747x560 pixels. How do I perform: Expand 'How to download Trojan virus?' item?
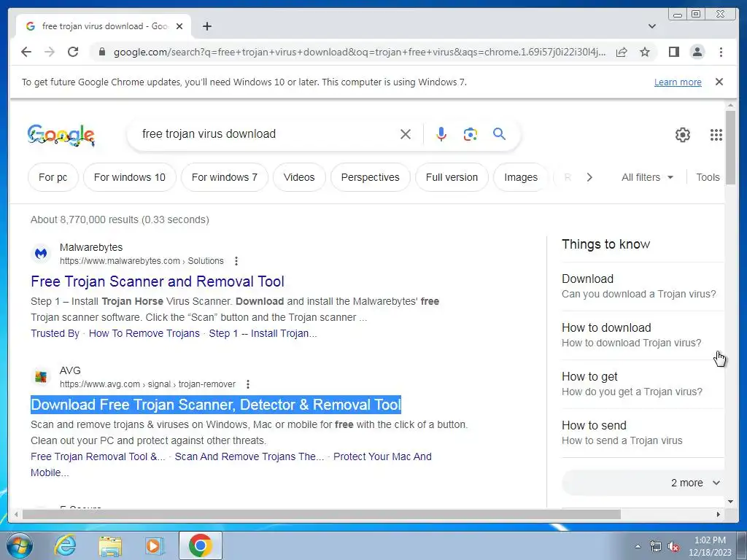tap(642, 335)
